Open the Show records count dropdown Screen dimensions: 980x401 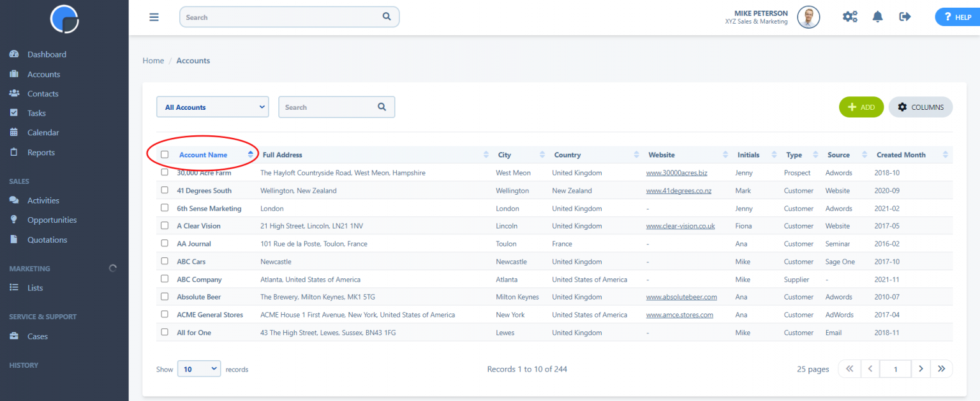click(x=198, y=368)
